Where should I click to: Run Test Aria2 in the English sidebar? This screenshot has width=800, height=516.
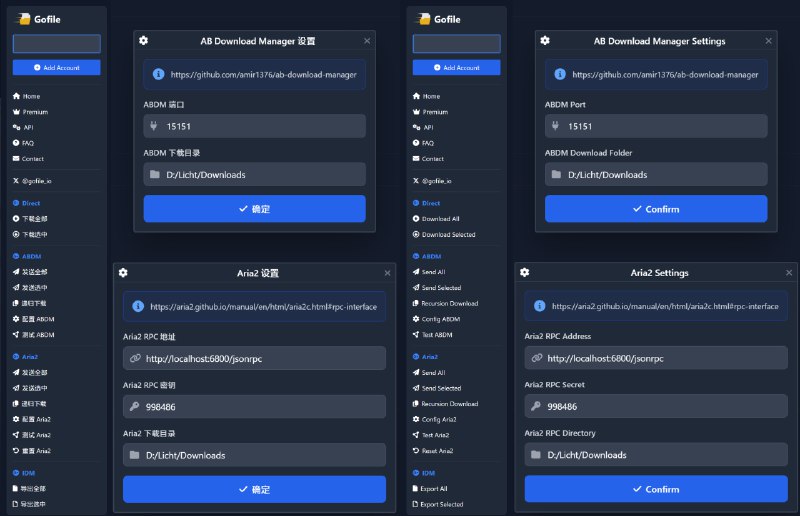click(431, 435)
